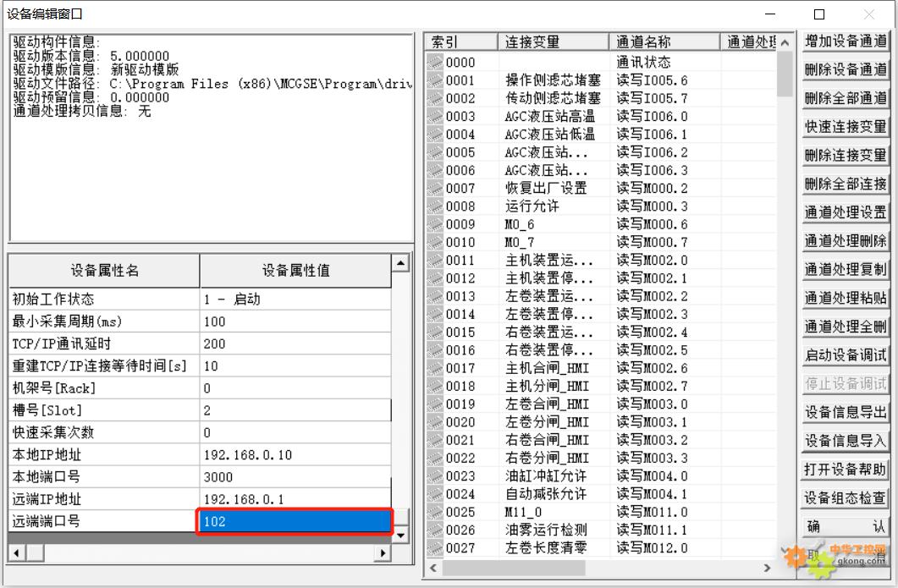Image resolution: width=898 pixels, height=588 pixels.
Task: Click the 本地IP地址 value 192.168.0.10
Action: pyautogui.click(x=295, y=455)
